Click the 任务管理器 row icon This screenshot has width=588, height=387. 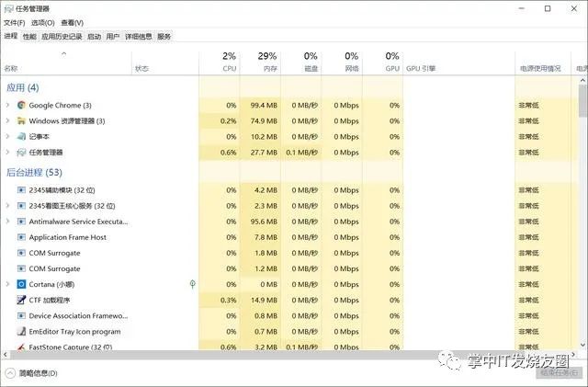click(21, 153)
